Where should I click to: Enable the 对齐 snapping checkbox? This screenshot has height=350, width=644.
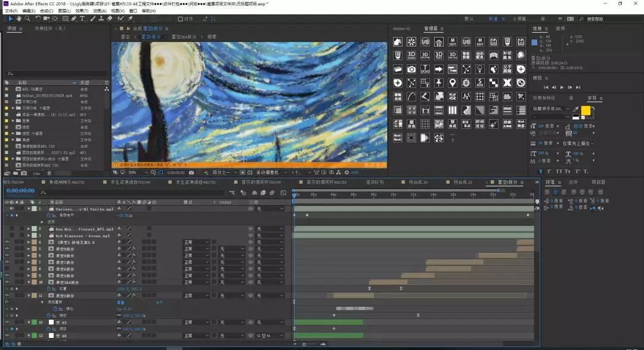coord(180,19)
